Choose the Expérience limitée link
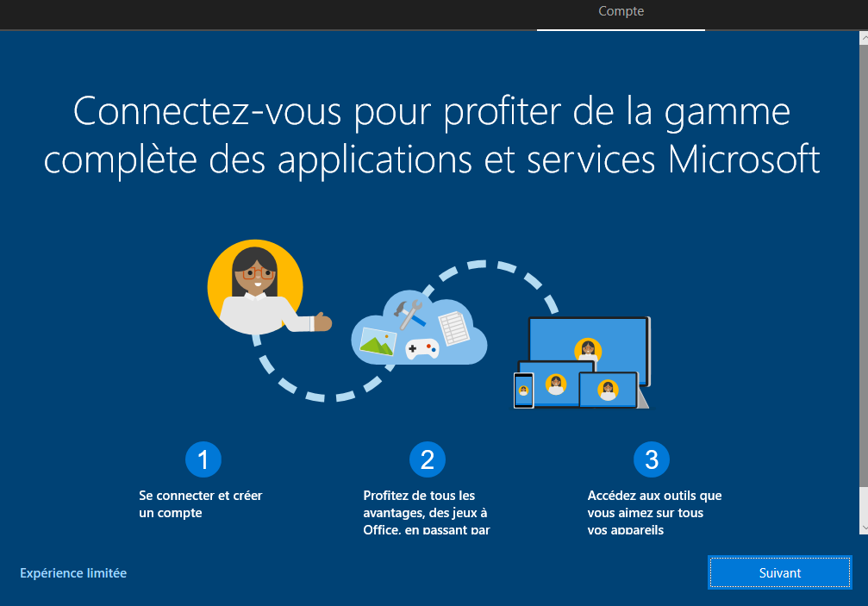This screenshot has width=868, height=606. (73, 572)
